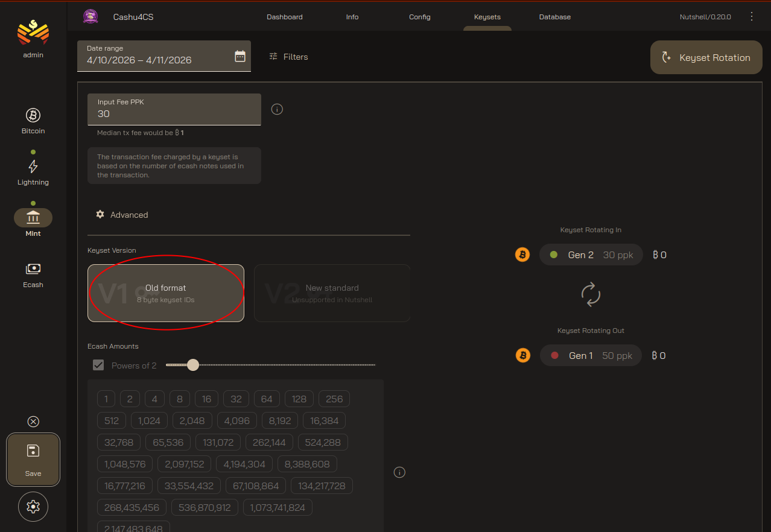Screen dimensions: 771x532
Task: Click the info icon beside Input Fee PPK
Action: (x=277, y=109)
